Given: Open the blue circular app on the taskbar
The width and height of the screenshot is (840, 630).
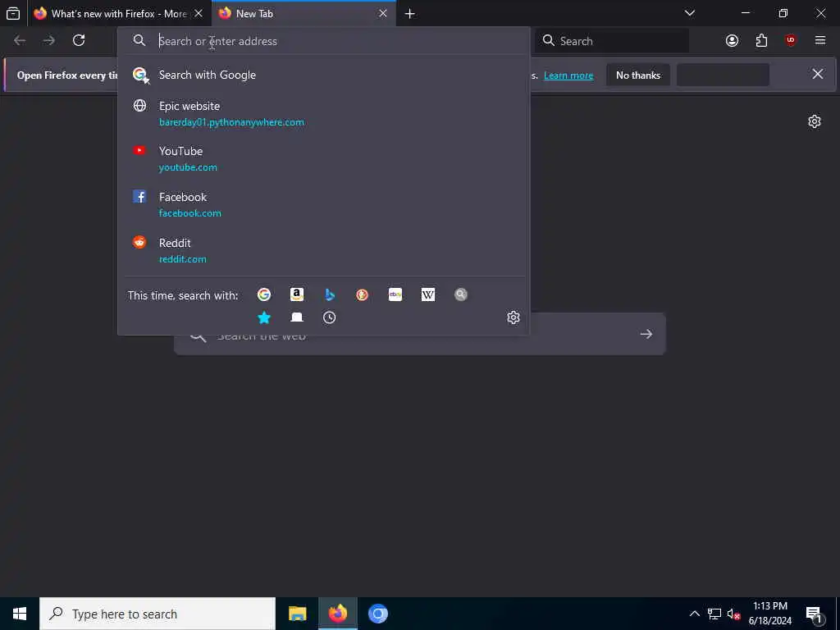Looking at the screenshot, I should [377, 614].
